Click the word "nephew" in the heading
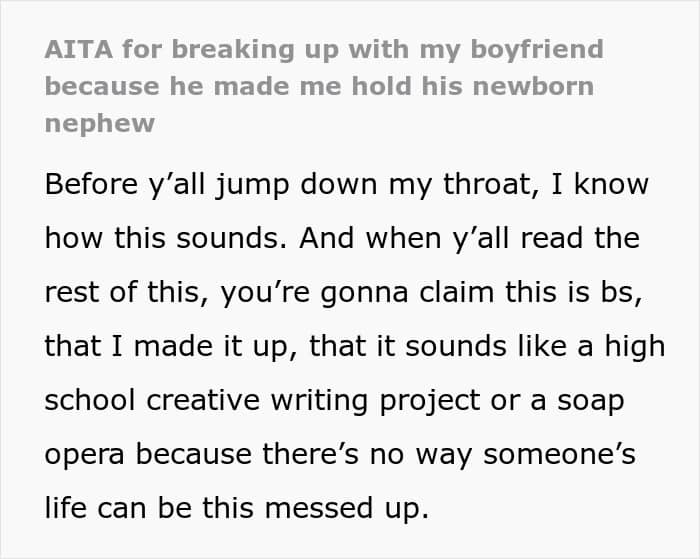 pos(100,124)
